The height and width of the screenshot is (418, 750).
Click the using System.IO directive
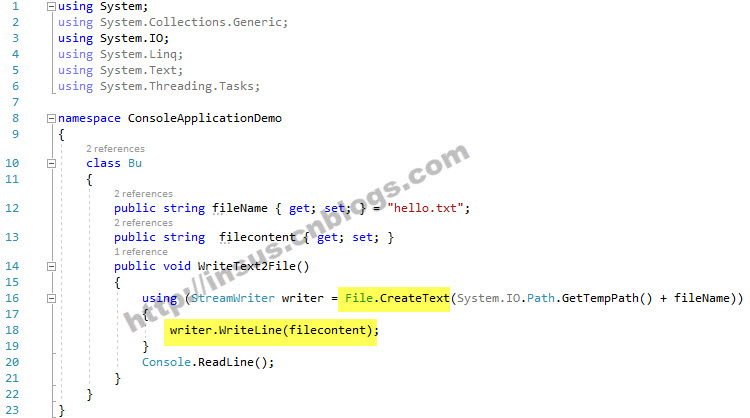[x=113, y=38]
